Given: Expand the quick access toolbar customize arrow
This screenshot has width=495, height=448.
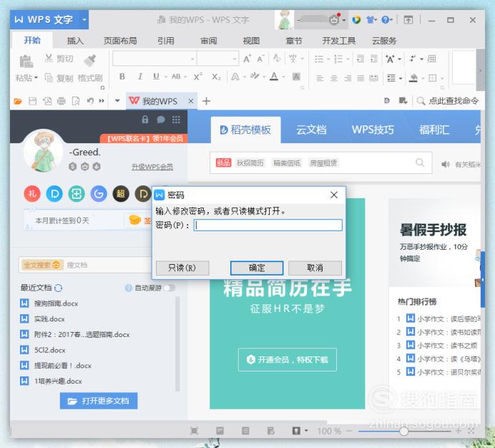Looking at the screenshot, I should pyautogui.click(x=117, y=101).
